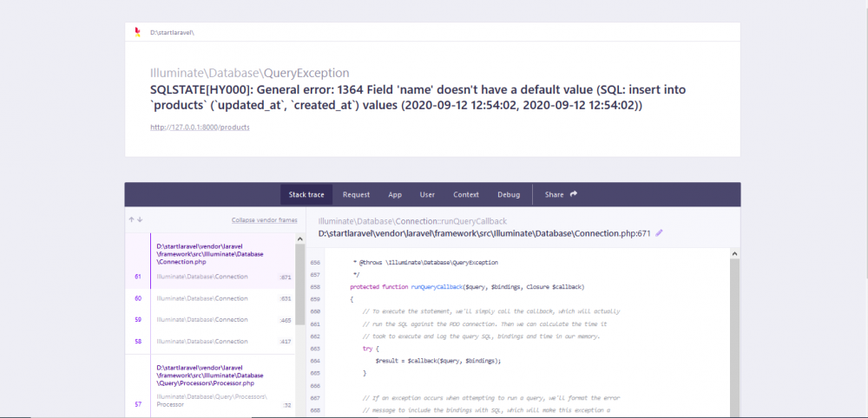The image size is (868, 418).
Task: Click the Processor.php file path in frame list
Action: tap(210, 375)
